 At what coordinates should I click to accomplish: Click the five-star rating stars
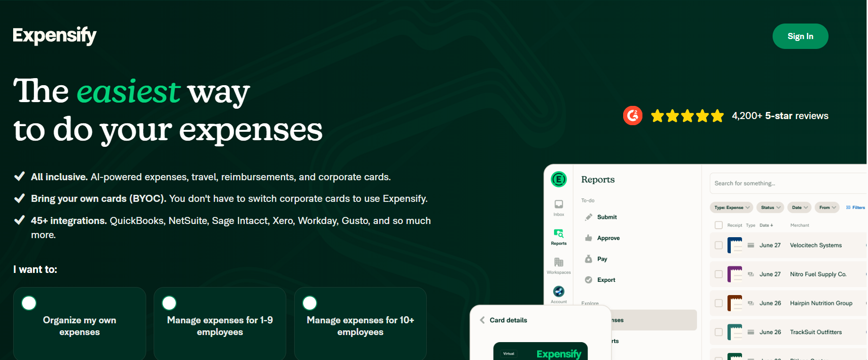tap(687, 116)
